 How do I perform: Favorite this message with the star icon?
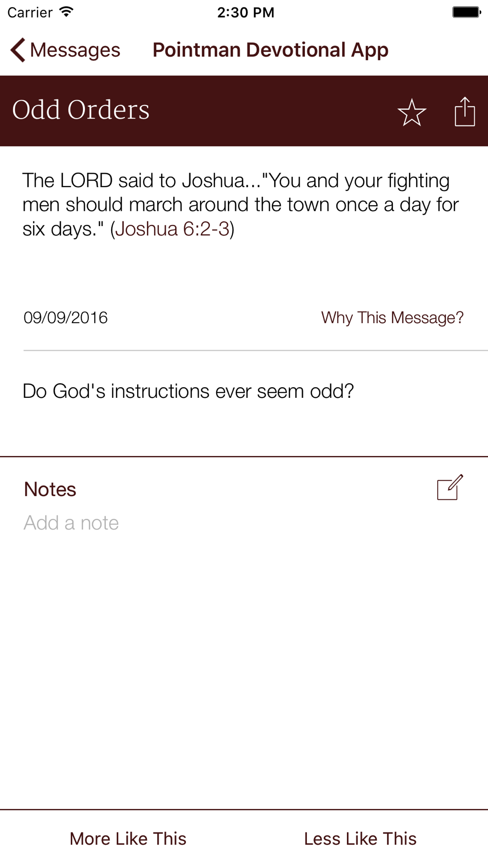coord(412,112)
